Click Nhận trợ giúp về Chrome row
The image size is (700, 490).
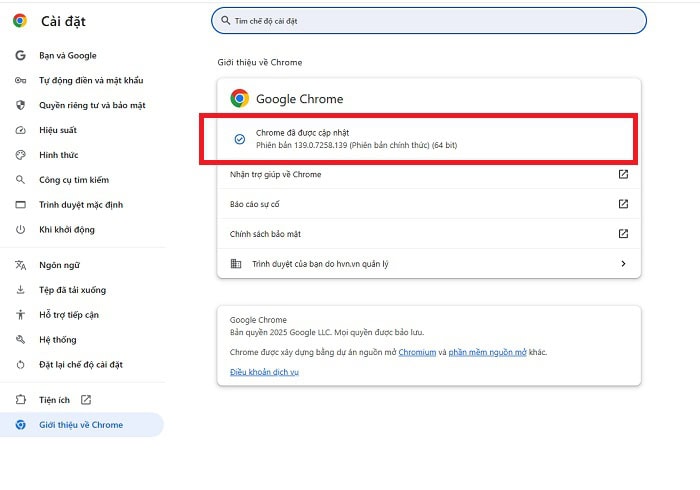[429, 174]
